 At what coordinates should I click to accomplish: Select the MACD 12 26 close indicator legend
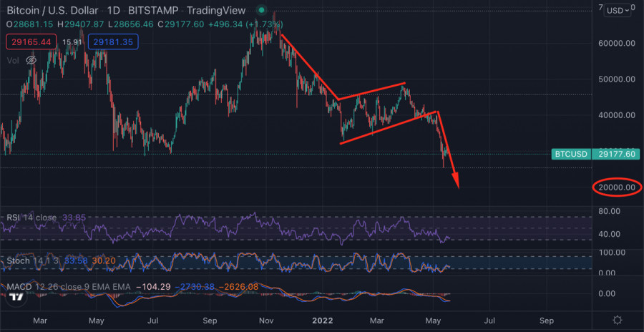coord(69,286)
